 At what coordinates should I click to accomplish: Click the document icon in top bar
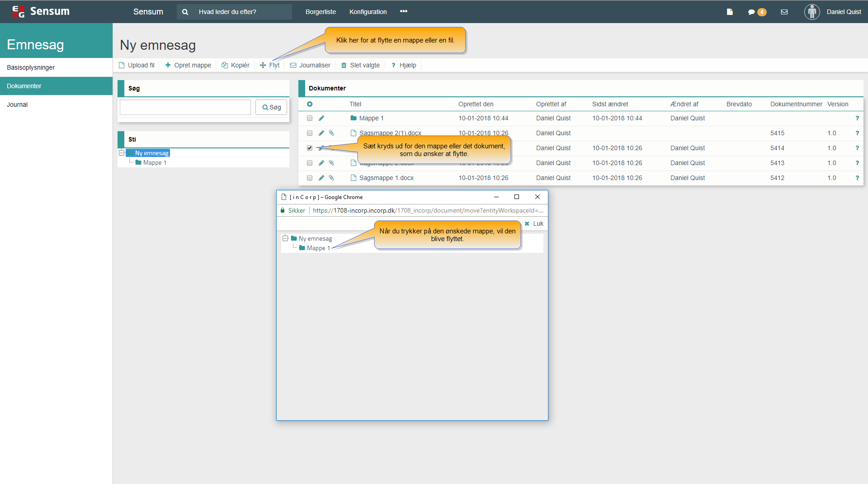[x=730, y=12]
